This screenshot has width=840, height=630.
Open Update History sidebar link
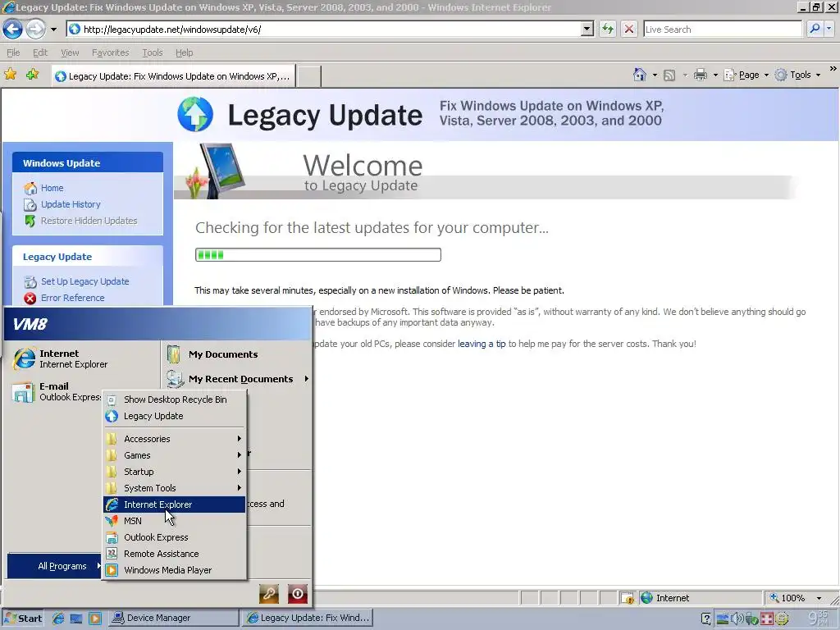71,204
